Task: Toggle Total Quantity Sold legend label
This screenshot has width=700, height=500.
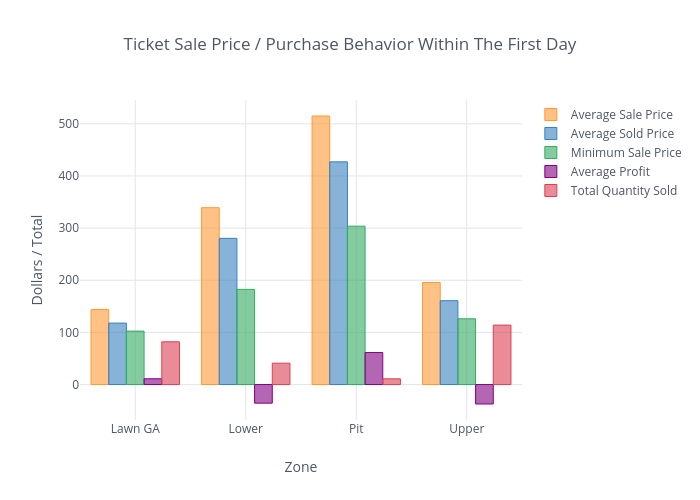Action: pyautogui.click(x=623, y=191)
